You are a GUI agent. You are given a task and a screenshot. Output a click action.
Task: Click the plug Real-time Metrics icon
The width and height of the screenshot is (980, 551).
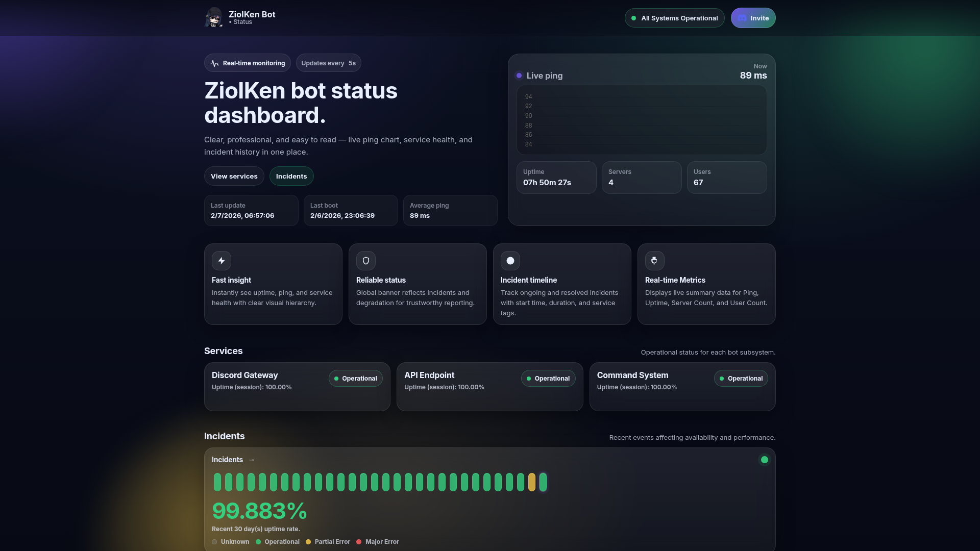[654, 261]
